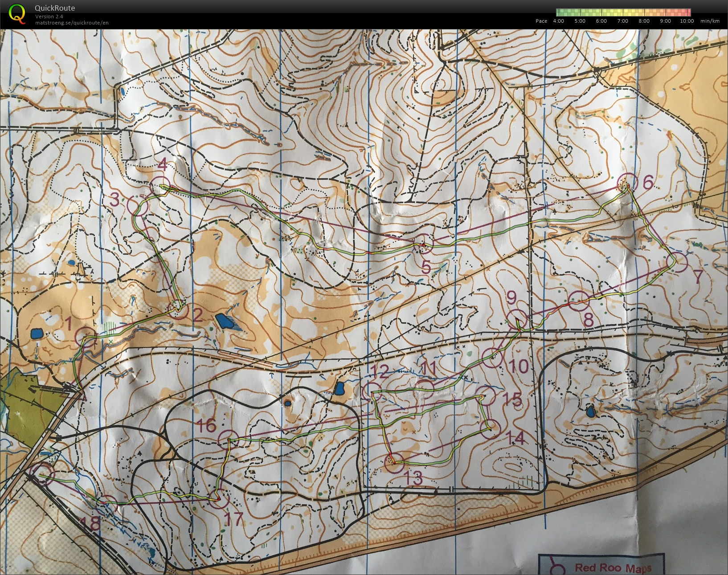
Task: Select control circle 17 on the course
Action: [x=219, y=498]
